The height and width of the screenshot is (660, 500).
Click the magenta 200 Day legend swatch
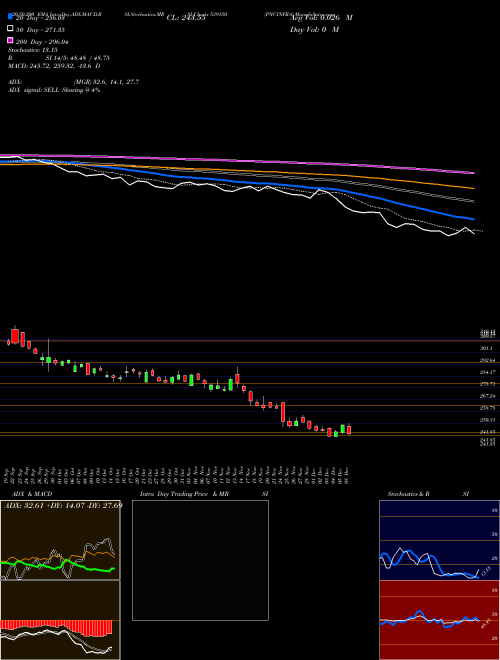(10, 40)
